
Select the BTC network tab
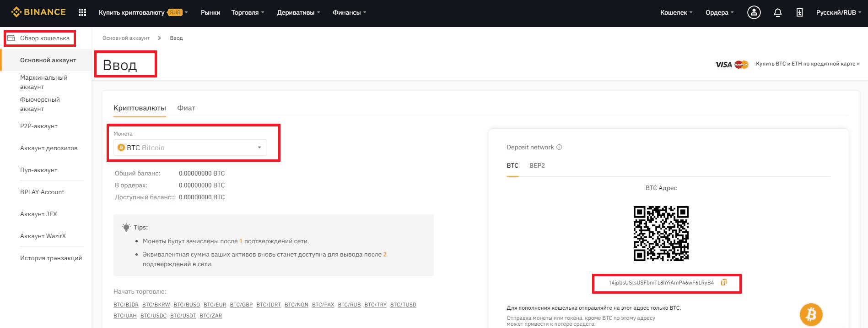[512, 165]
